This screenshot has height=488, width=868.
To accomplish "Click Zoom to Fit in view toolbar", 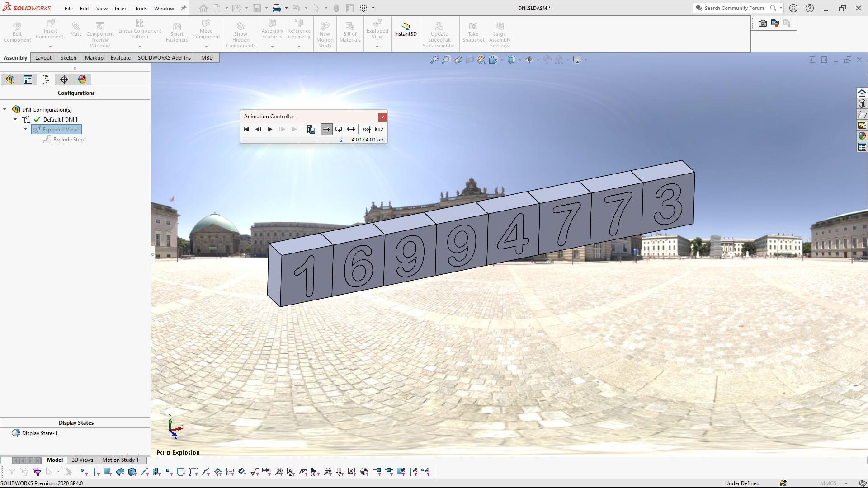I will [434, 60].
